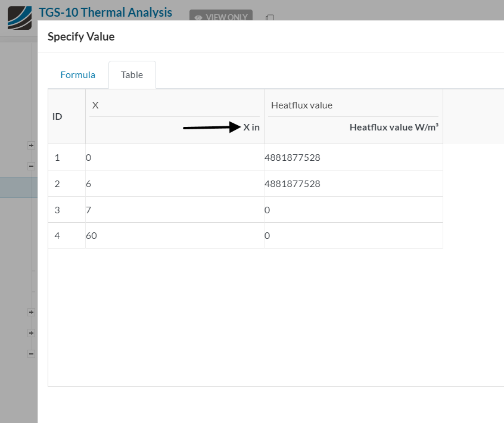Expand the topmost plus node in tree
The image size is (504, 423).
click(x=31, y=145)
